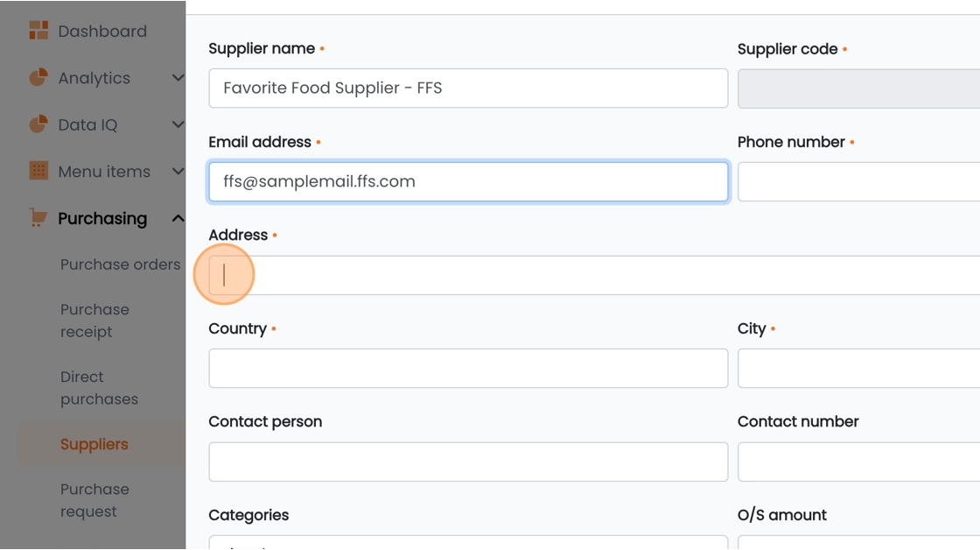
Task: Click the Dashboard grid icon
Action: tap(38, 30)
